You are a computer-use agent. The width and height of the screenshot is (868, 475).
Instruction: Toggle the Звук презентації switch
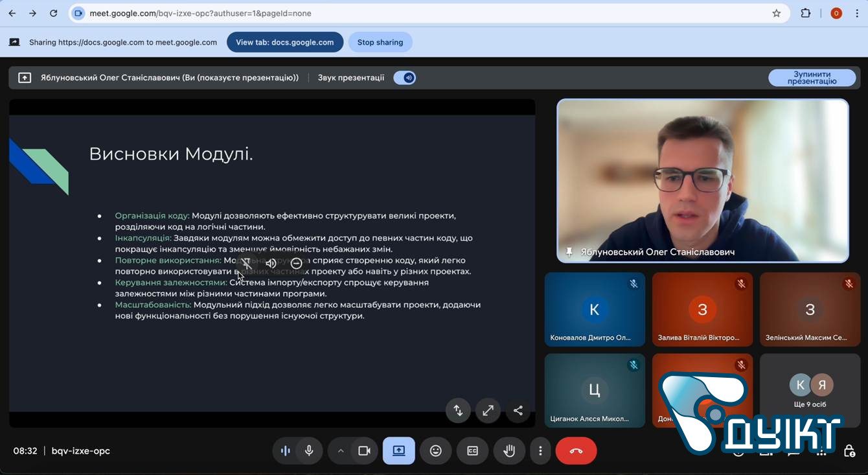point(405,78)
